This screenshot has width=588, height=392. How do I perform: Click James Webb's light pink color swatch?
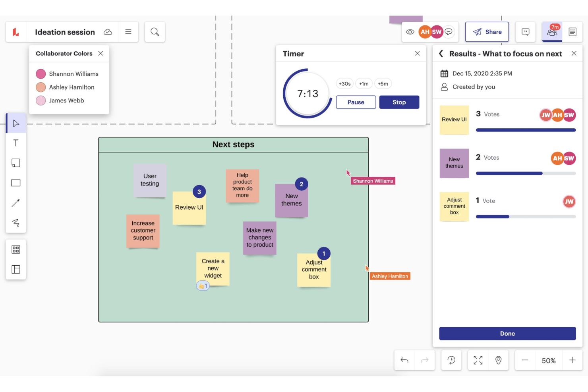click(x=41, y=100)
